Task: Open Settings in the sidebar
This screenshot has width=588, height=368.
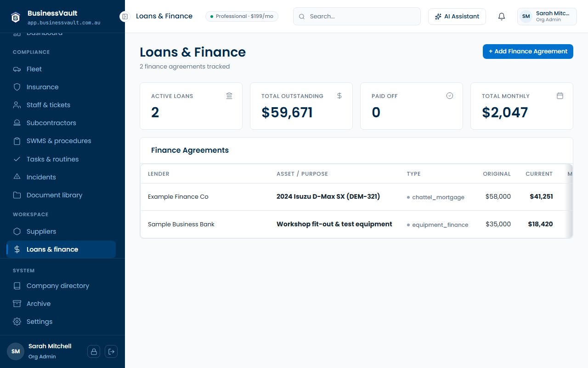Action: tap(61, 322)
